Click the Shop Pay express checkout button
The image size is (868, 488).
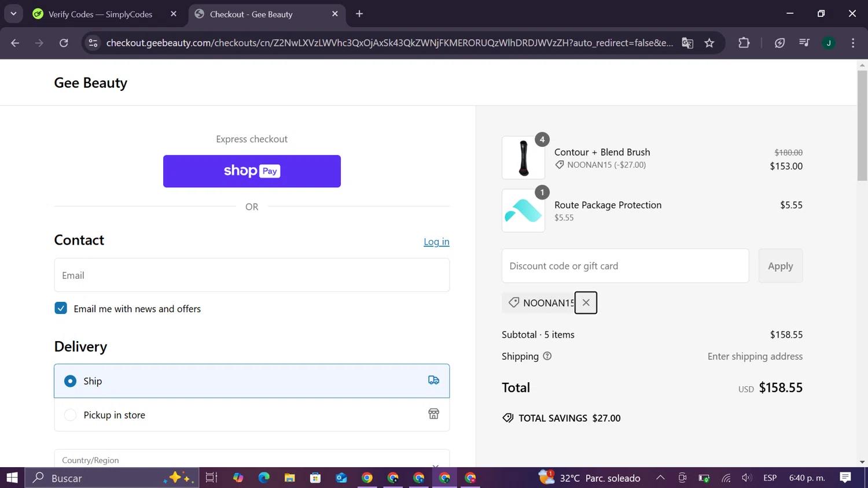pos(252,171)
